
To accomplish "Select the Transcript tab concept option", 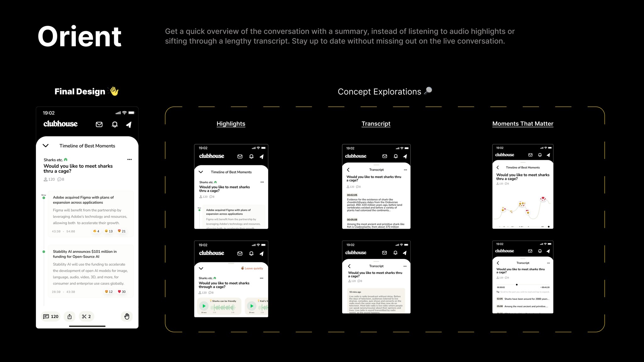I will click(376, 124).
